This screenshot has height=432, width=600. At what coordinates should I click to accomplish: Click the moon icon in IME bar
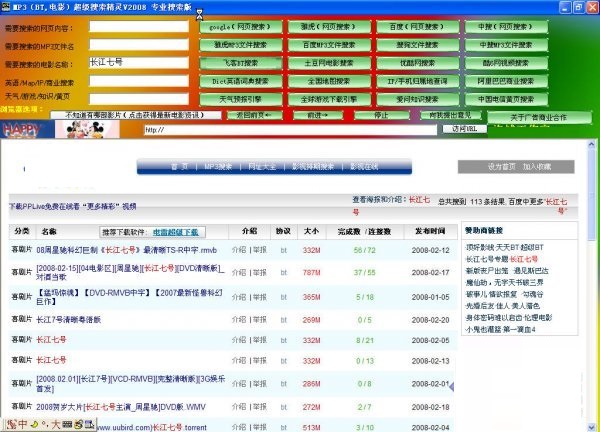coord(34,424)
